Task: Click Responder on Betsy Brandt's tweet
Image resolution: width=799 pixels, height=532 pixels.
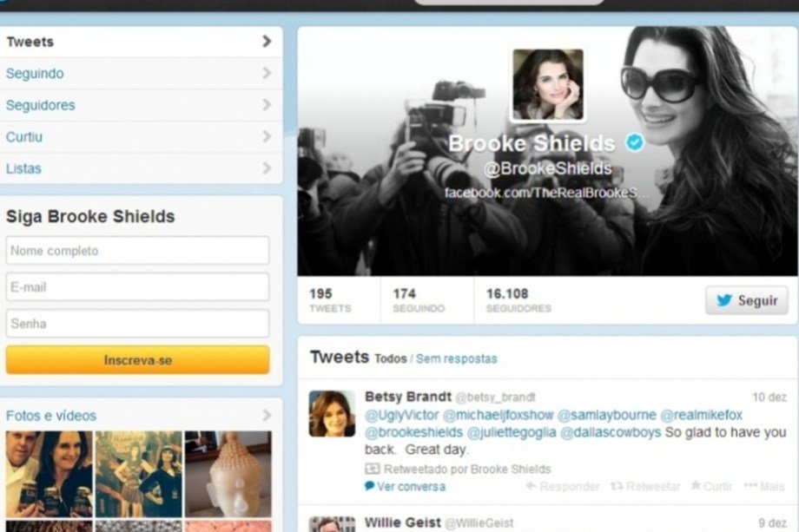Action: click(x=563, y=487)
